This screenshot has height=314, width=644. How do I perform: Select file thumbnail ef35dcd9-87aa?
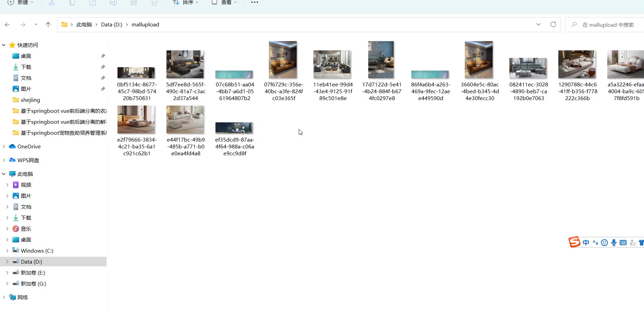click(x=234, y=128)
